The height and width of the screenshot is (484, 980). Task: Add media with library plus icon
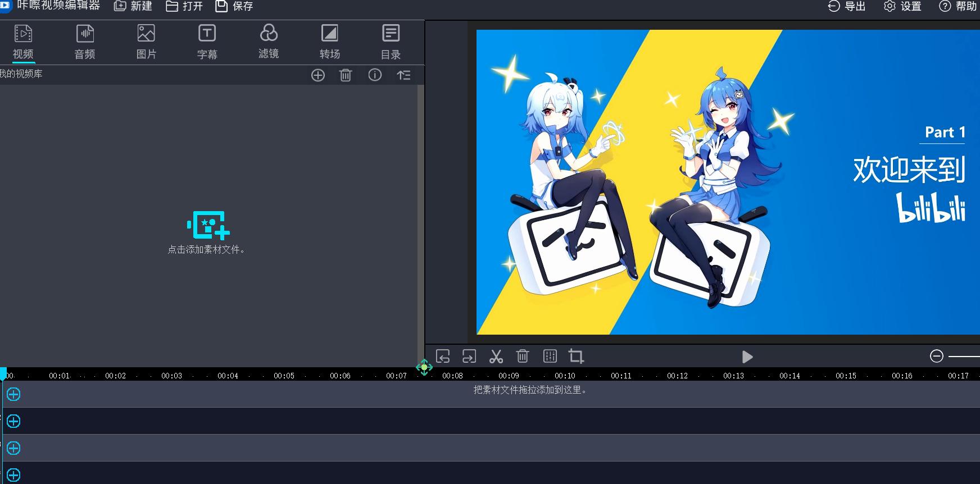(318, 75)
